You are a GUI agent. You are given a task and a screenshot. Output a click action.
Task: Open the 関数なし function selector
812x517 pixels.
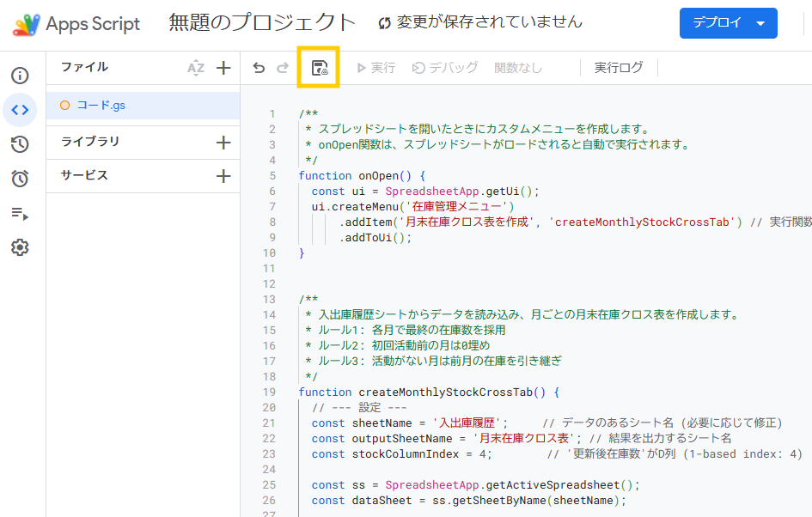(518, 68)
